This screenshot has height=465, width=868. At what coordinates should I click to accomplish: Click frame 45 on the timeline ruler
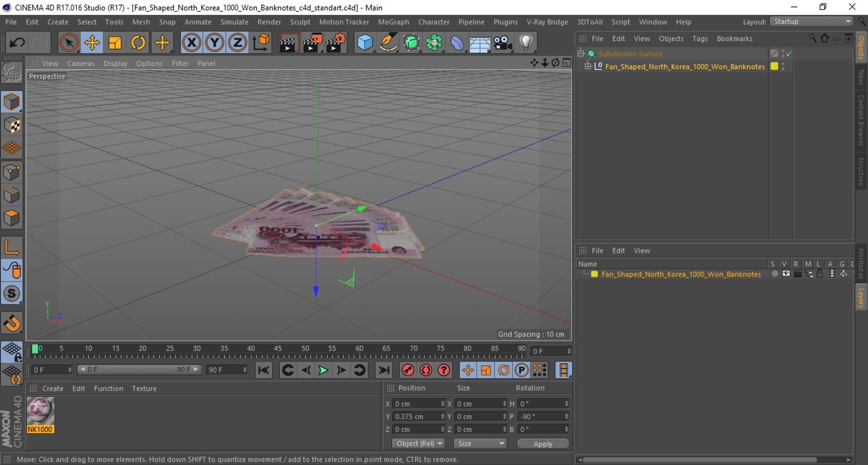coord(278,349)
